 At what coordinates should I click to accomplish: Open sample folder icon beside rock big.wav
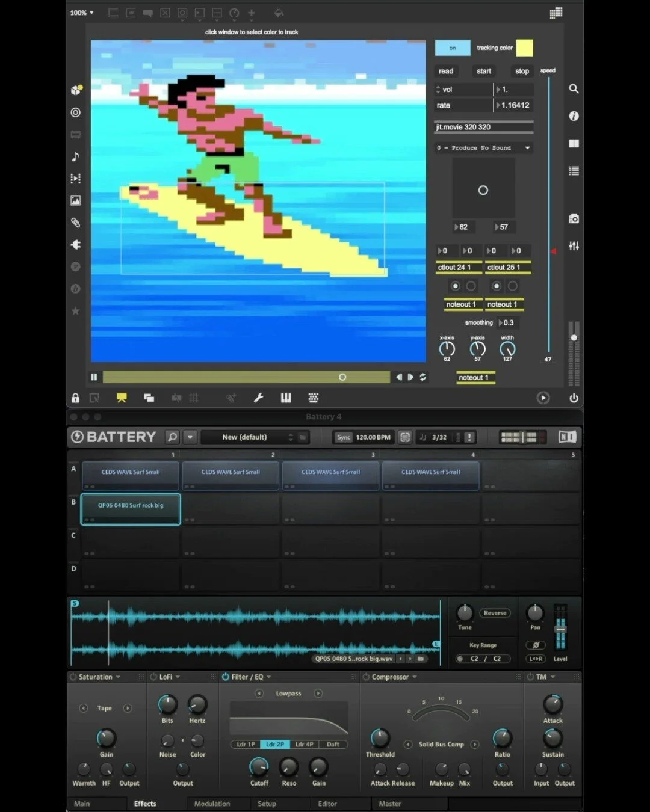(421, 659)
